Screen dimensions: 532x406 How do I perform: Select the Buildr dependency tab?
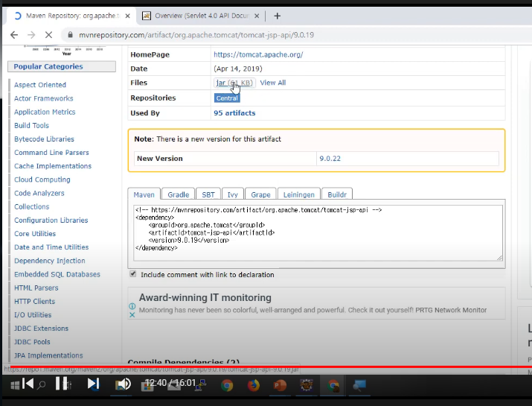337,194
